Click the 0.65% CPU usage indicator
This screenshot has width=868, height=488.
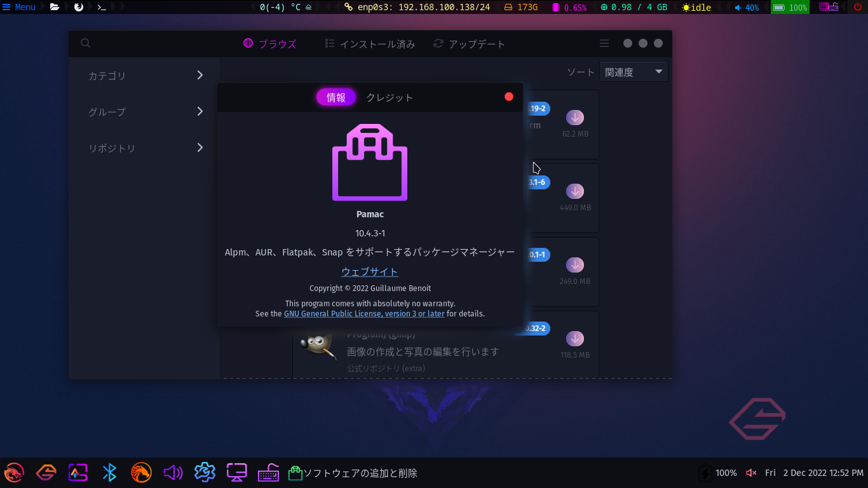pyautogui.click(x=570, y=8)
